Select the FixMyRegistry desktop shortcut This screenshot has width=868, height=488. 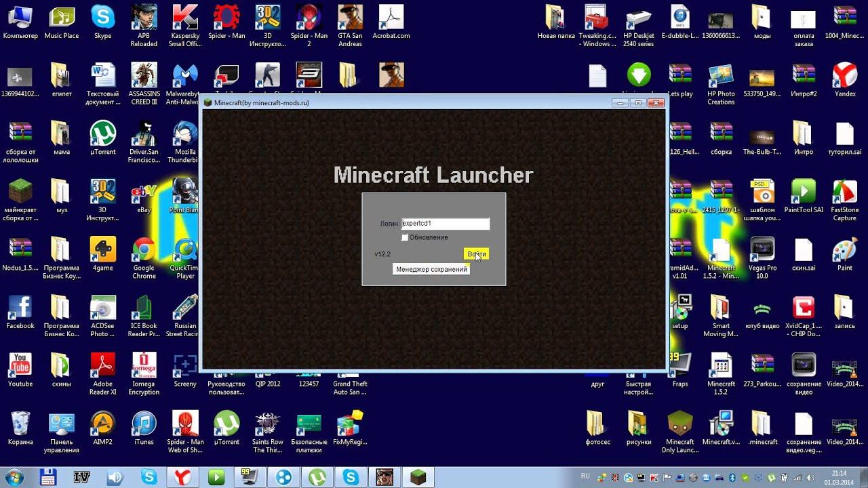click(350, 429)
